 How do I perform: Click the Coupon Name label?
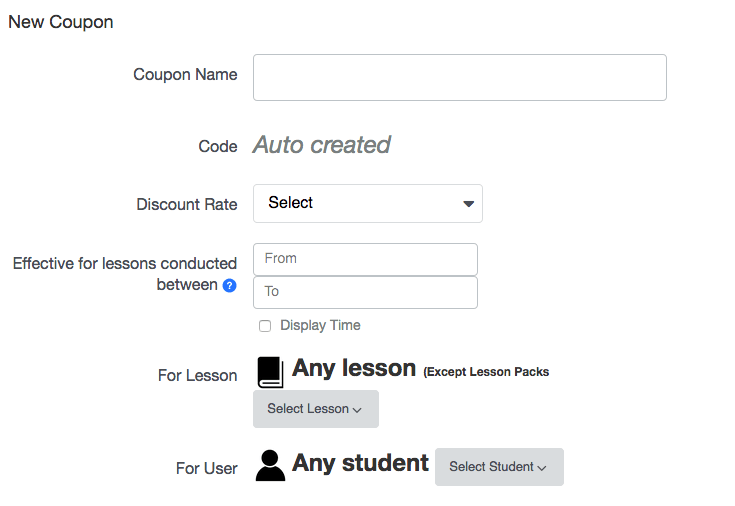pos(185,75)
